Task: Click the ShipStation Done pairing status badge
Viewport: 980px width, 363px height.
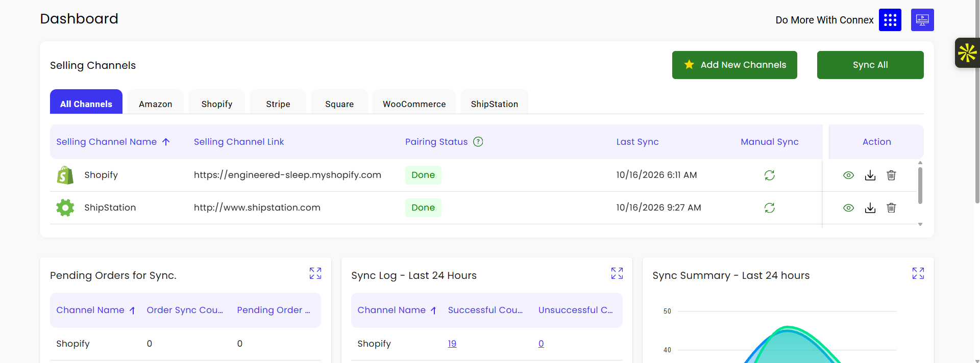Action: pyautogui.click(x=423, y=208)
